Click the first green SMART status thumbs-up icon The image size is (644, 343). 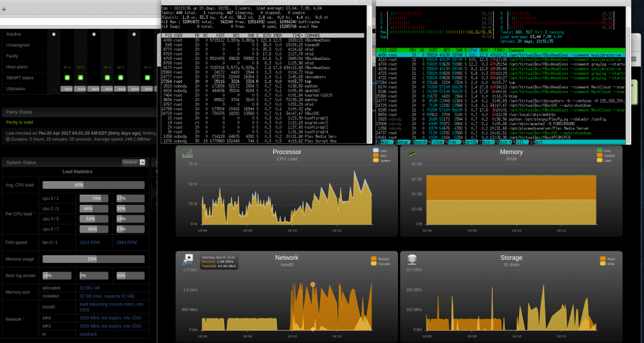(x=67, y=78)
